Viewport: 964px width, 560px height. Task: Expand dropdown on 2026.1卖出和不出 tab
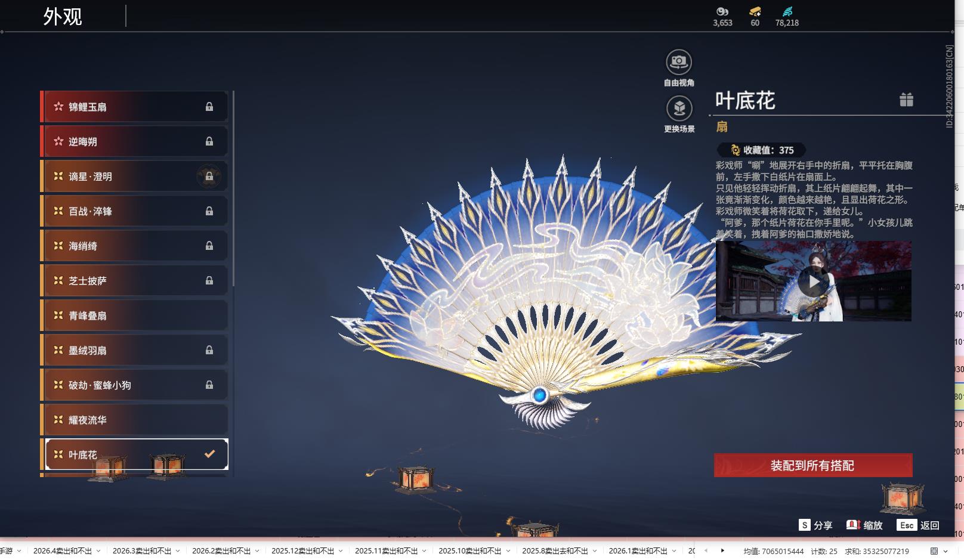click(x=673, y=551)
